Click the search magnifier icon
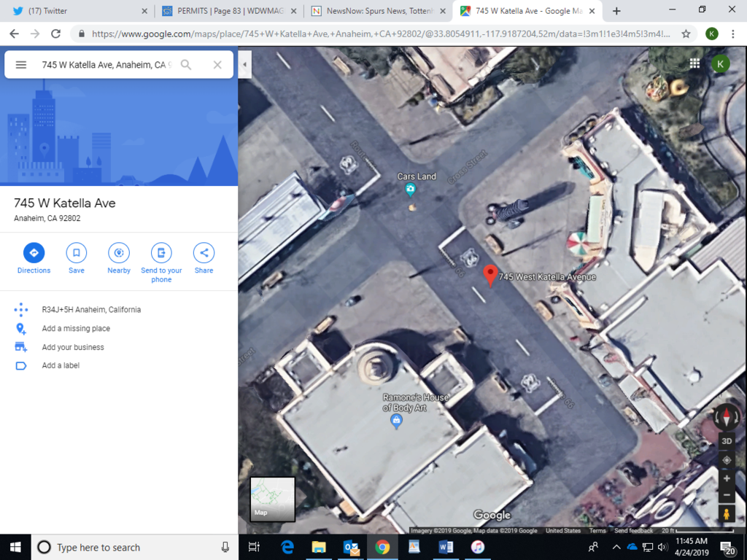 coord(186,65)
